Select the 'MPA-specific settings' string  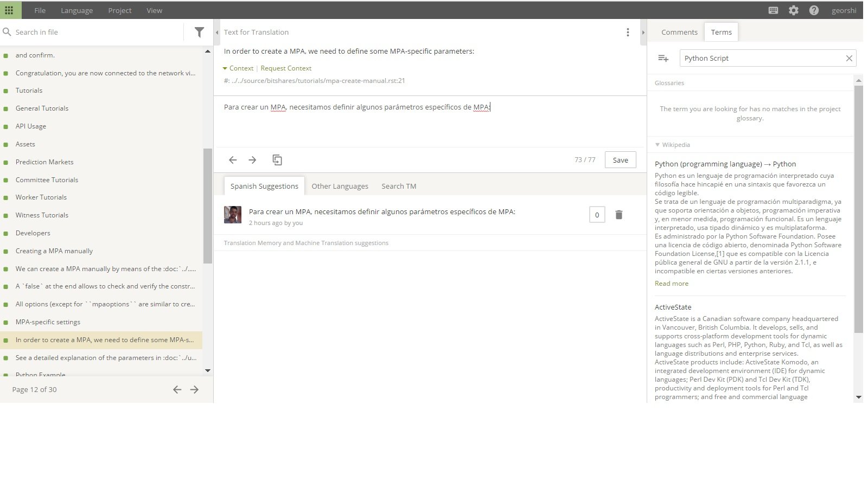click(x=48, y=322)
